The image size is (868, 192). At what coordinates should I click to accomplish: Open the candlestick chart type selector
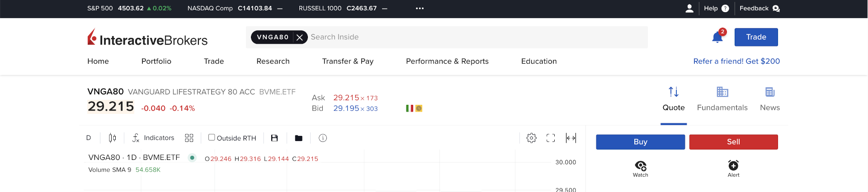point(113,138)
